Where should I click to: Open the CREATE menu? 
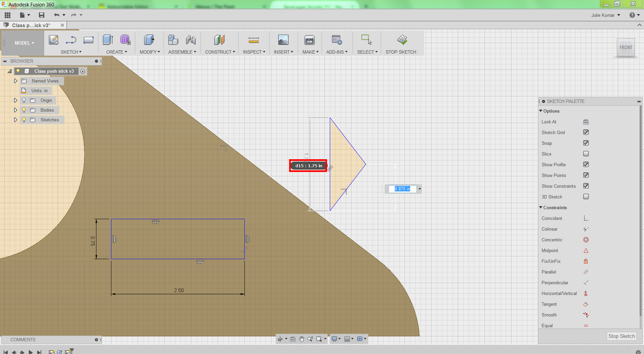117,52
